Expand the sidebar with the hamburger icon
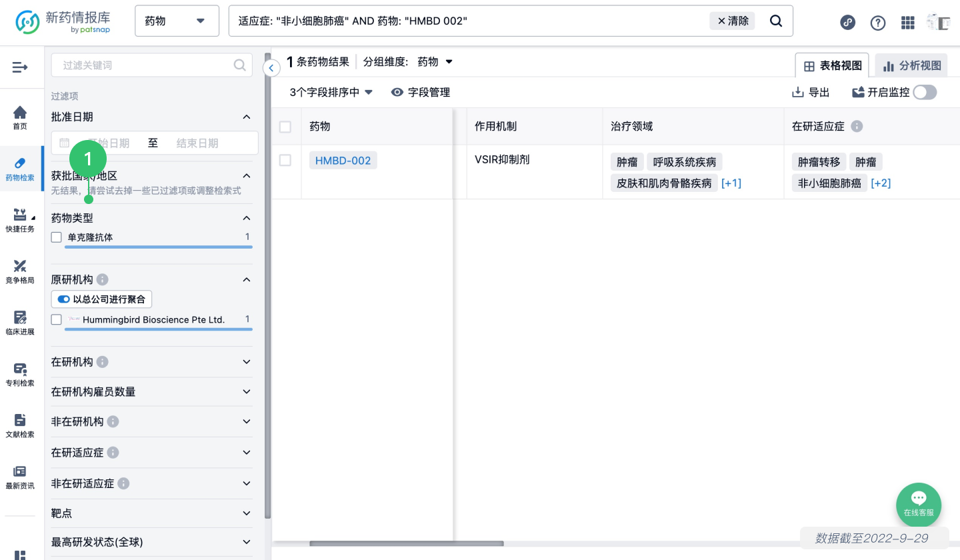This screenshot has height=560, width=960. [x=20, y=67]
